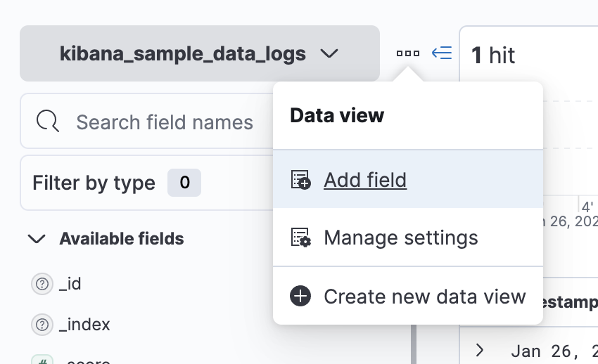Click the _id field type icon

[42, 284]
